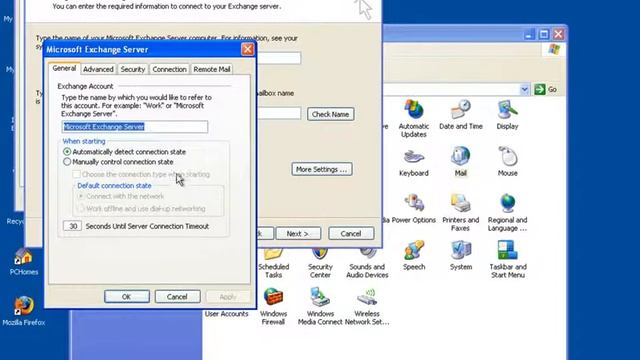640x360 pixels.
Task: Open the Security tab
Action: (133, 69)
